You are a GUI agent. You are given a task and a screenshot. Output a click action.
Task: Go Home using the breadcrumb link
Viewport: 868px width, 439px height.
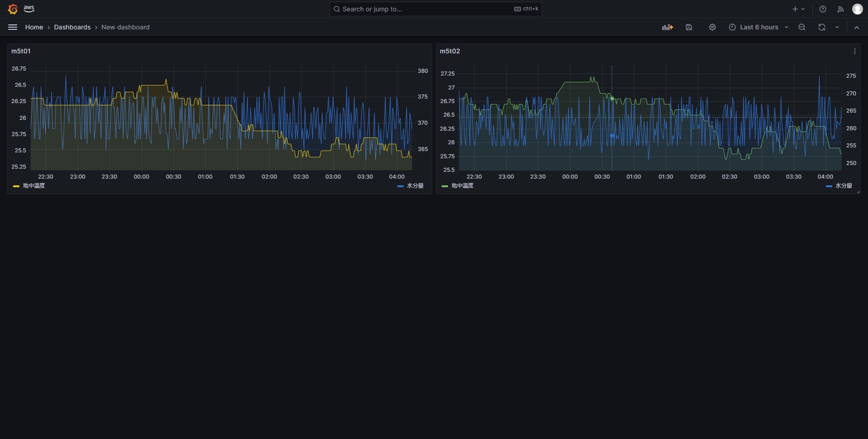point(34,27)
